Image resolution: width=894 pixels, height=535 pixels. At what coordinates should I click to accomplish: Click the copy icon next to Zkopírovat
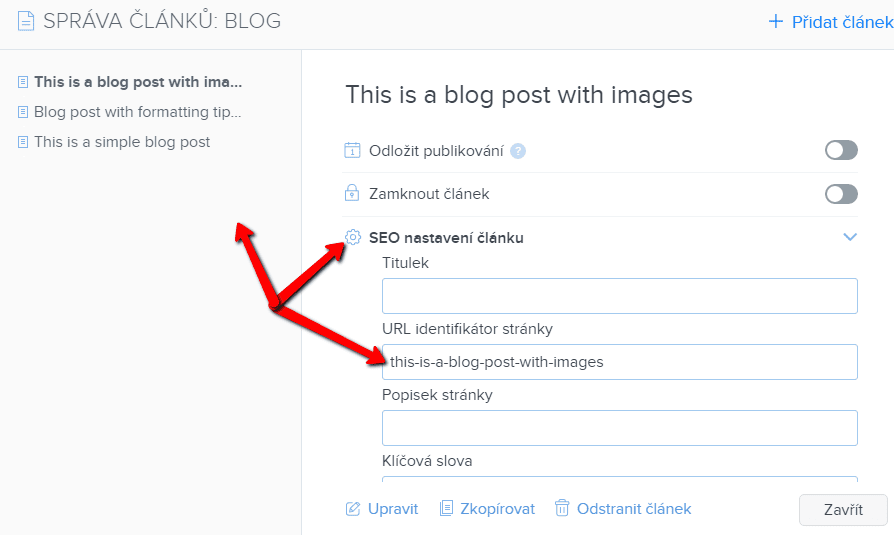446,508
